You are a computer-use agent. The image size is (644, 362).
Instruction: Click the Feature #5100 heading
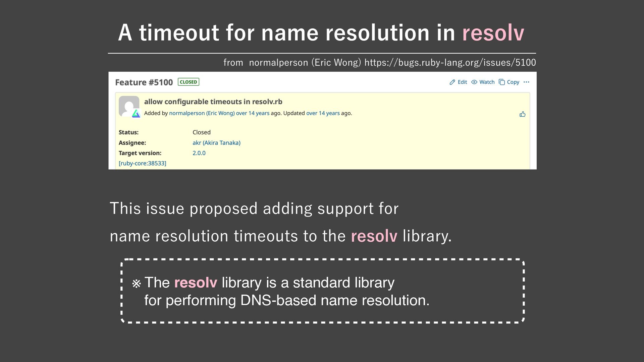pyautogui.click(x=144, y=82)
